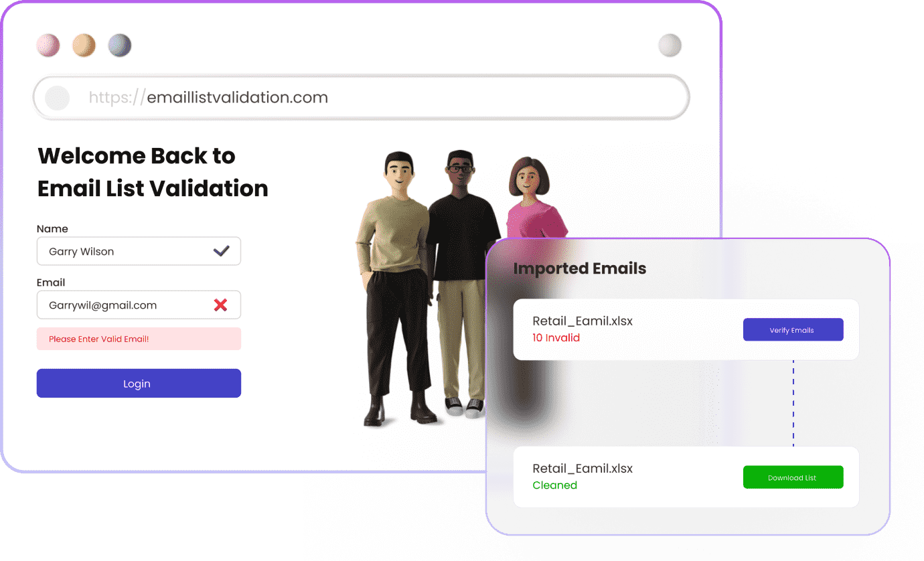The width and height of the screenshot is (924, 561).
Task: Click the Please Enter Valid Email alert
Action: [139, 339]
